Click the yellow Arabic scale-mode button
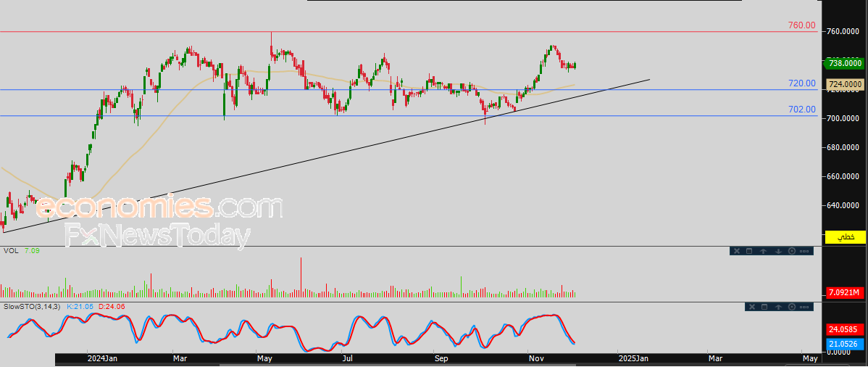 click(x=846, y=236)
